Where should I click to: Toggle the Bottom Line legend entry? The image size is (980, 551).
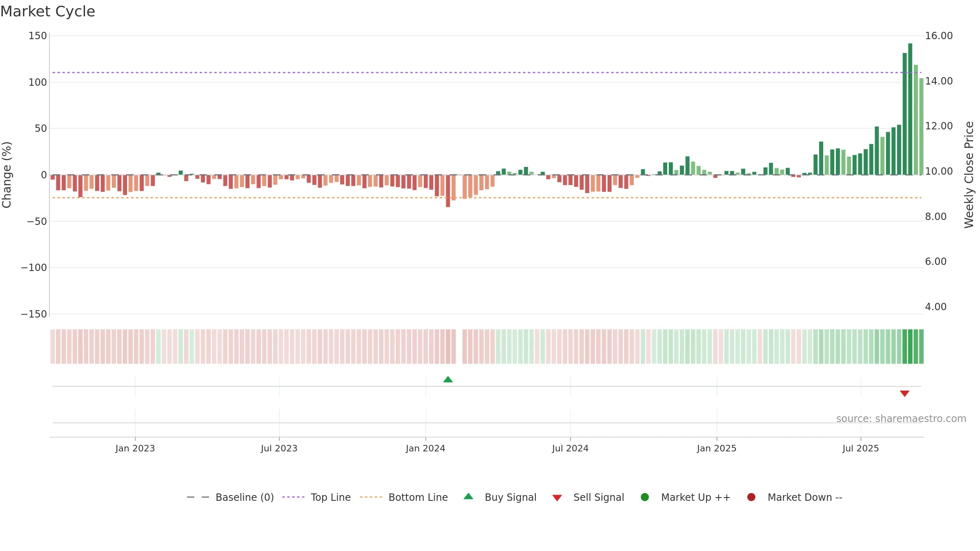404,497
